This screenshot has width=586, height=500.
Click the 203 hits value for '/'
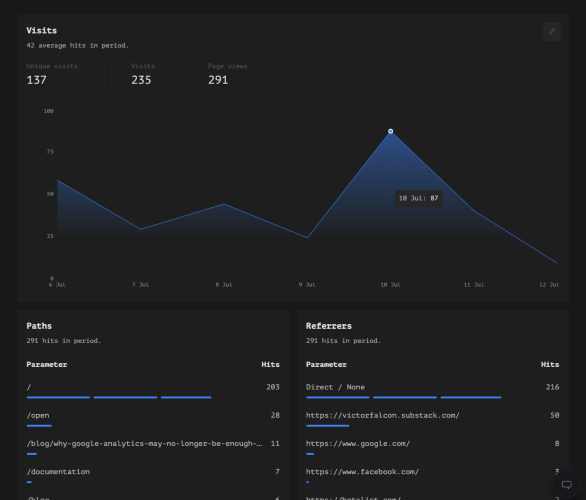(273, 387)
